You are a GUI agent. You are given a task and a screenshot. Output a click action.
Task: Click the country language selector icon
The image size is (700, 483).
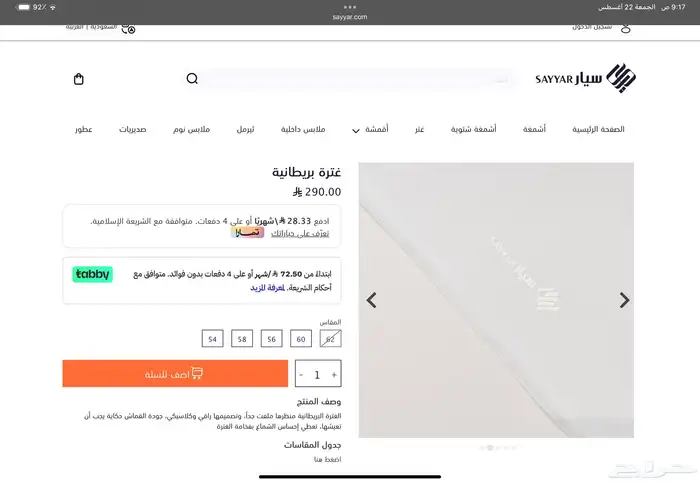[129, 28]
